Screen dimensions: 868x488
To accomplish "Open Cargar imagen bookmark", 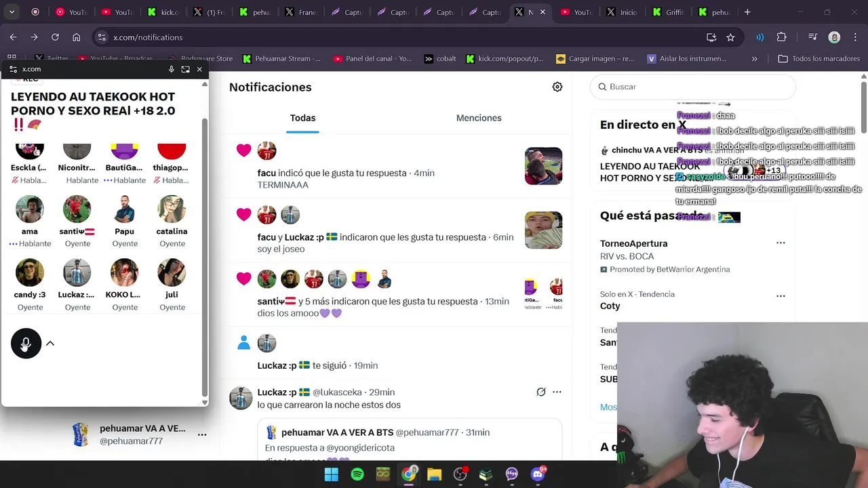I will 595,59.
